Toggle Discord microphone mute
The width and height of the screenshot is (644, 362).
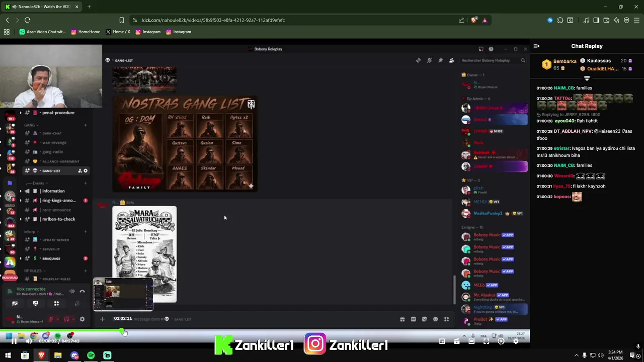pos(51,319)
